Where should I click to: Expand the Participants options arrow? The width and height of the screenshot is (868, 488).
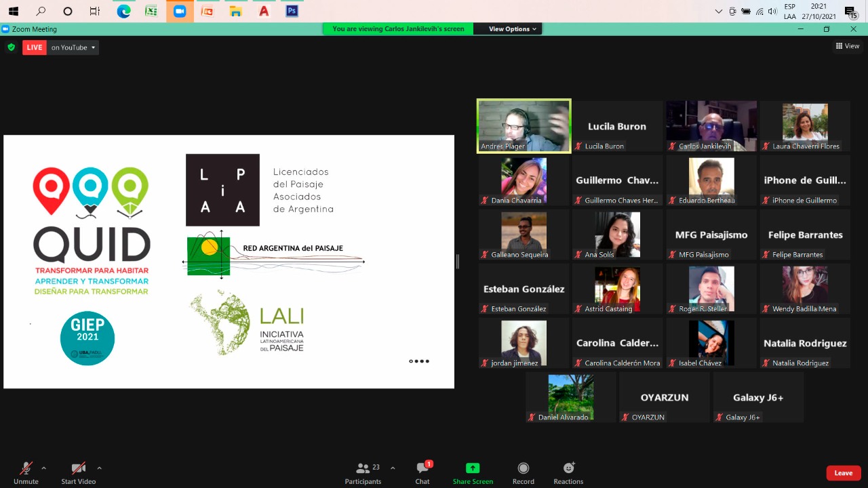(393, 468)
